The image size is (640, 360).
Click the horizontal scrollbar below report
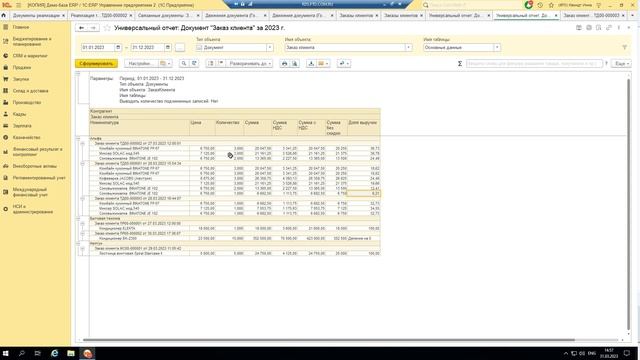pyautogui.click(x=329, y=340)
